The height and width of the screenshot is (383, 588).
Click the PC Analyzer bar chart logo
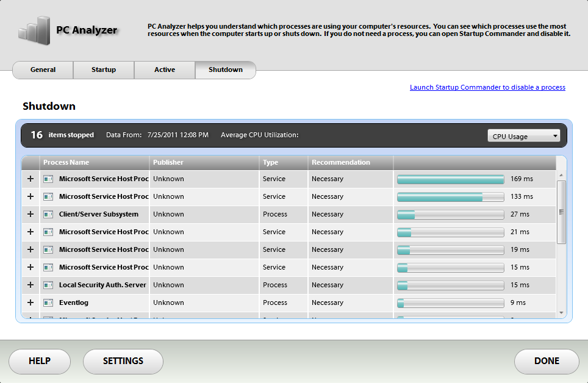pyautogui.click(x=34, y=30)
